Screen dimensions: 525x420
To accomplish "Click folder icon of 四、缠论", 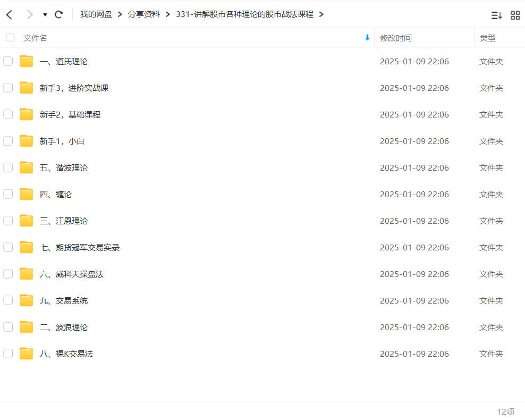I will coord(26,194).
